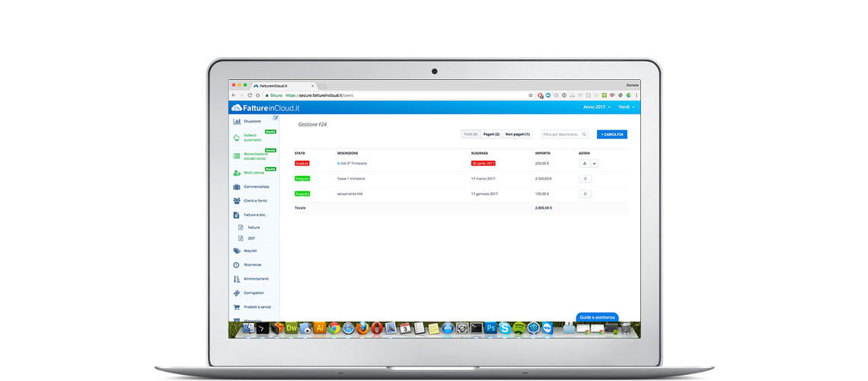
Task: Click the browser home icon
Action: (x=258, y=95)
